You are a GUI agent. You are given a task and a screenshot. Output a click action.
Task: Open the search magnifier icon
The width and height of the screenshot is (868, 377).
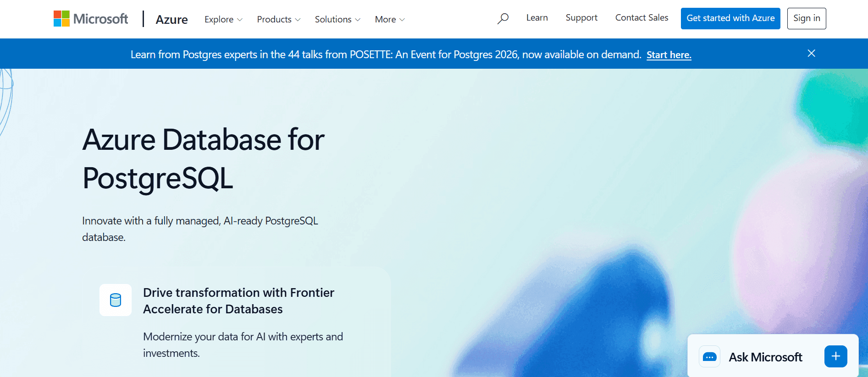[503, 19]
